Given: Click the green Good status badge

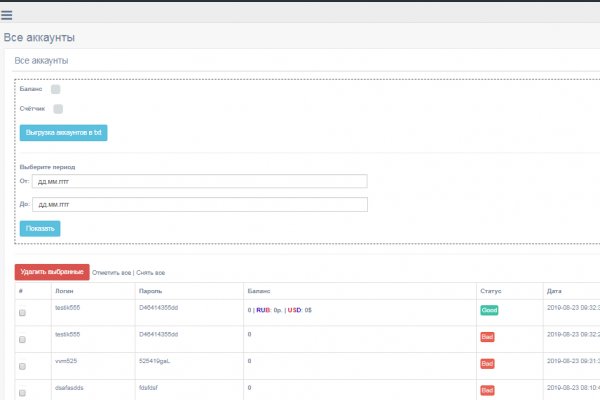Looking at the screenshot, I should (489, 310).
